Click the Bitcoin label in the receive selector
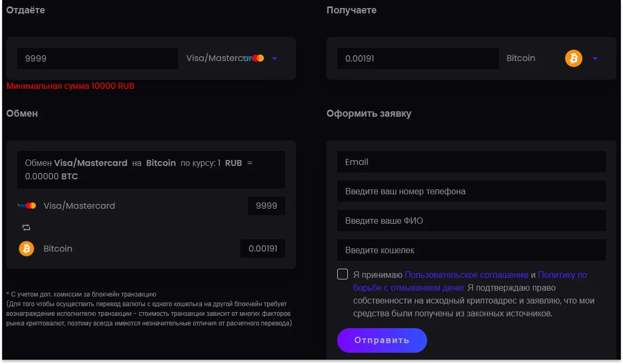Viewport: 623px width, 364px height. coord(520,58)
